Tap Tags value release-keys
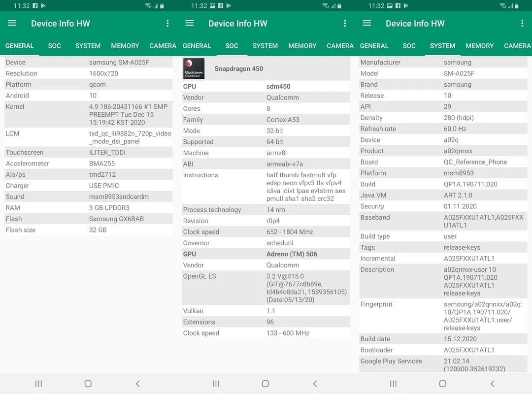 pyautogui.click(x=462, y=247)
